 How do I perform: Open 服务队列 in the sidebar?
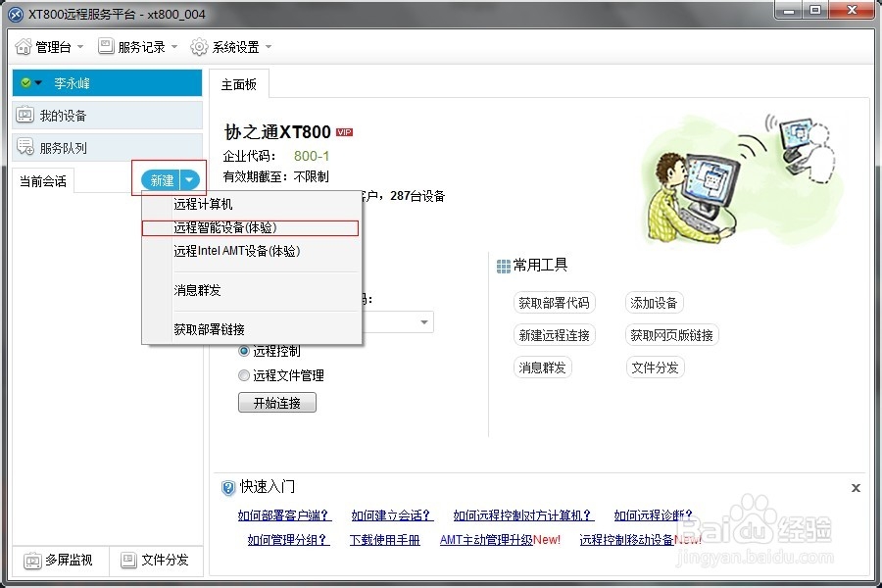(108, 147)
